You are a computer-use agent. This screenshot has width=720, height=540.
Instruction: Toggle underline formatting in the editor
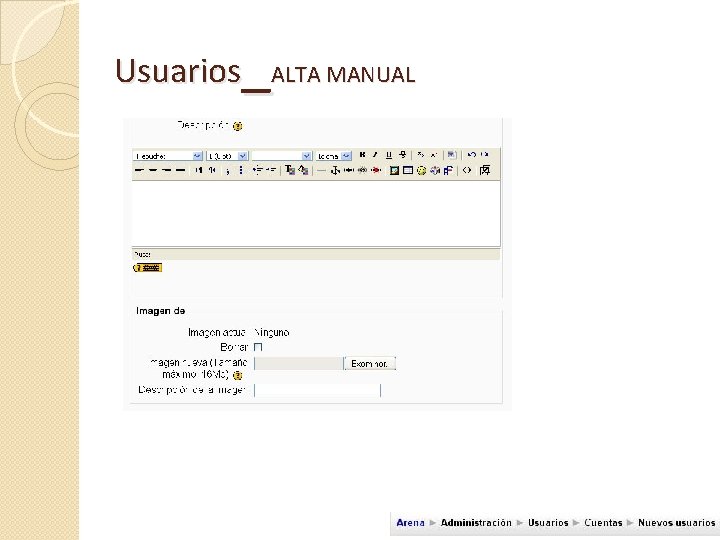[x=389, y=155]
